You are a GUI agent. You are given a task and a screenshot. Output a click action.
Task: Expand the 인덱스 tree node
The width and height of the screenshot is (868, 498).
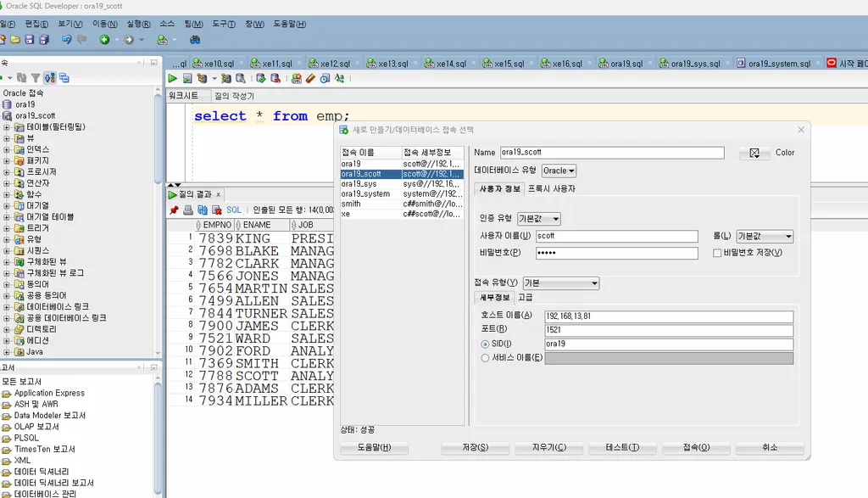pyautogui.click(x=7, y=149)
